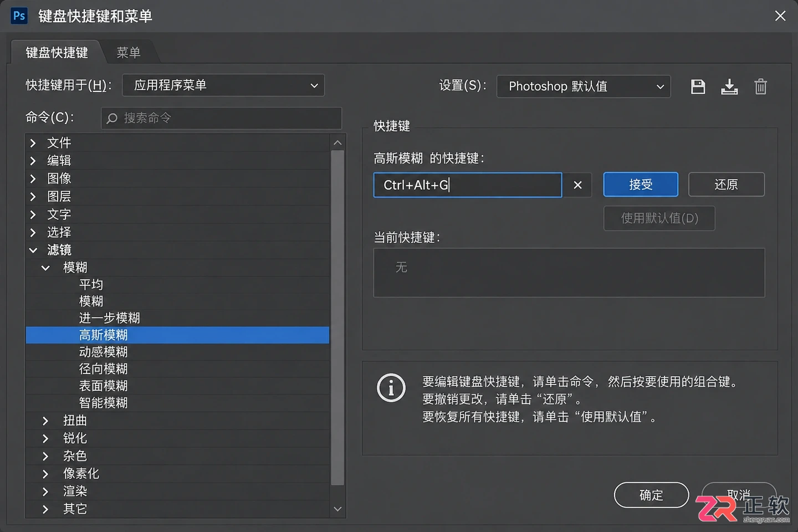Click the command list scroll down arrow
Viewport: 798px width, 532px height.
pos(337,509)
